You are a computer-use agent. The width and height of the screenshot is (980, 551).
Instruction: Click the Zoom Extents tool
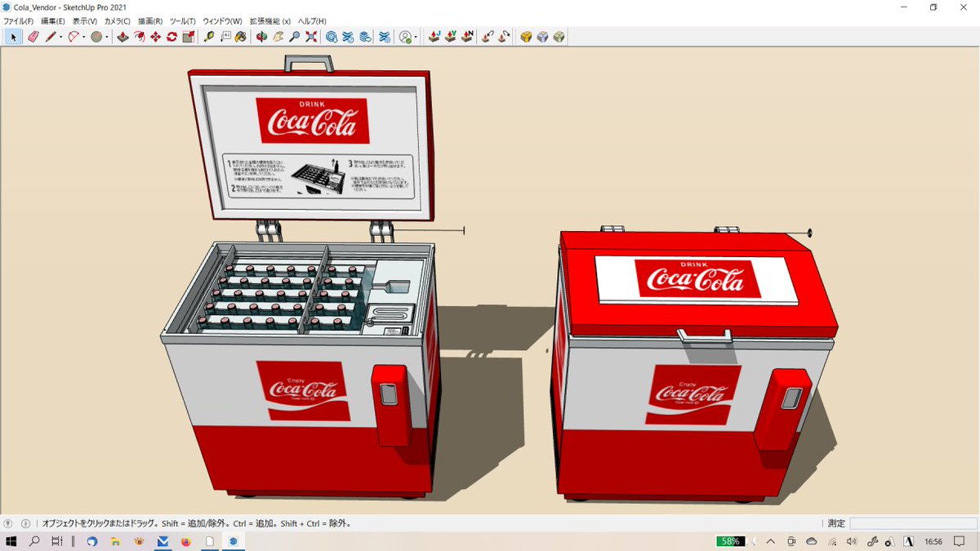[311, 37]
